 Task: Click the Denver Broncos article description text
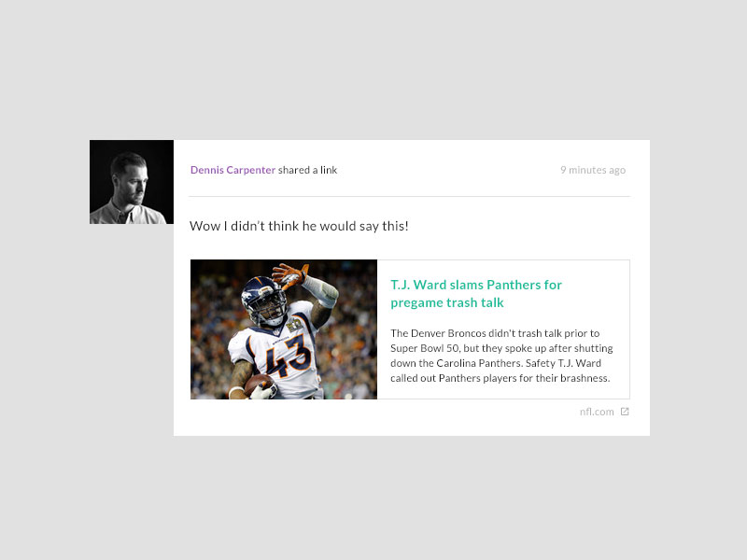point(501,356)
